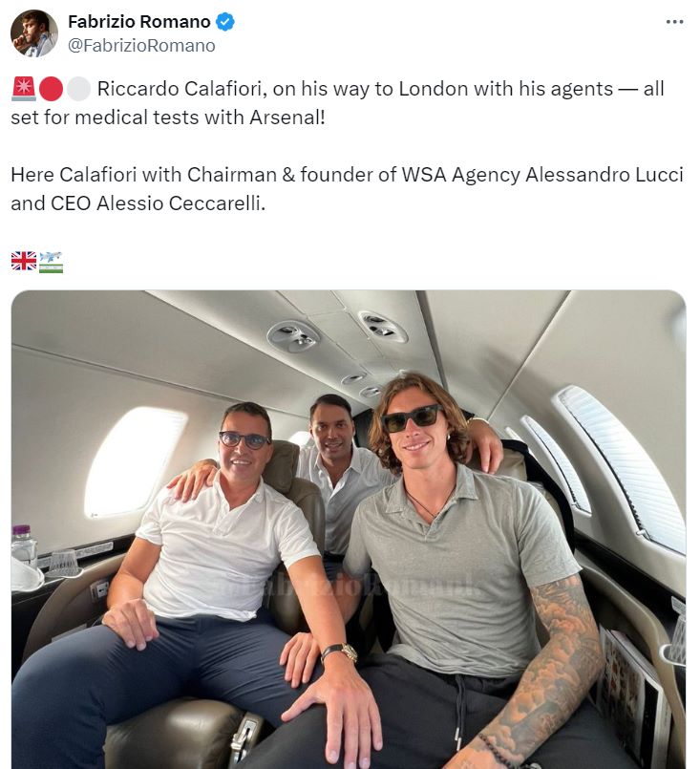Viewport: 700px width, 769px height.
Task: Click the word Arsenal in the tweet
Action: pyautogui.click(x=286, y=117)
